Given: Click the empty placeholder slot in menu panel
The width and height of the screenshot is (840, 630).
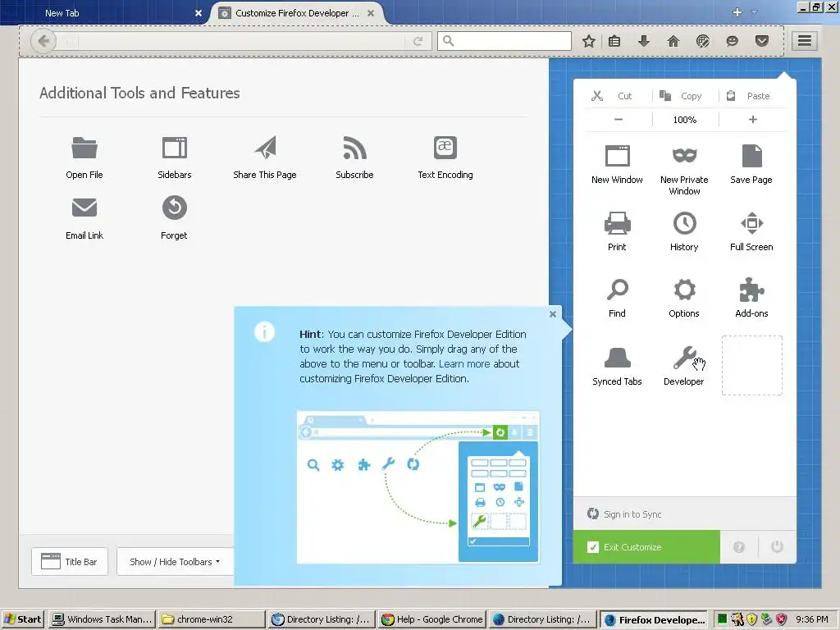Looking at the screenshot, I should click(x=752, y=365).
